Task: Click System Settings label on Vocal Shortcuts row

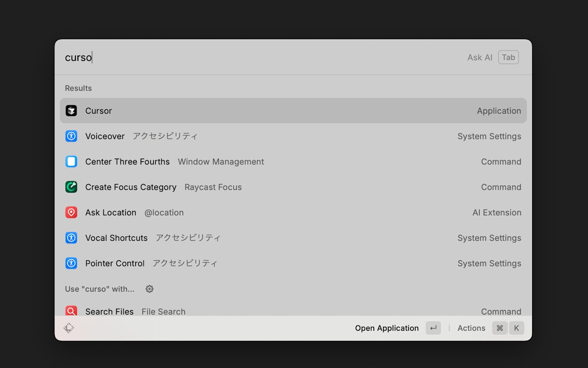Action: [490, 238]
